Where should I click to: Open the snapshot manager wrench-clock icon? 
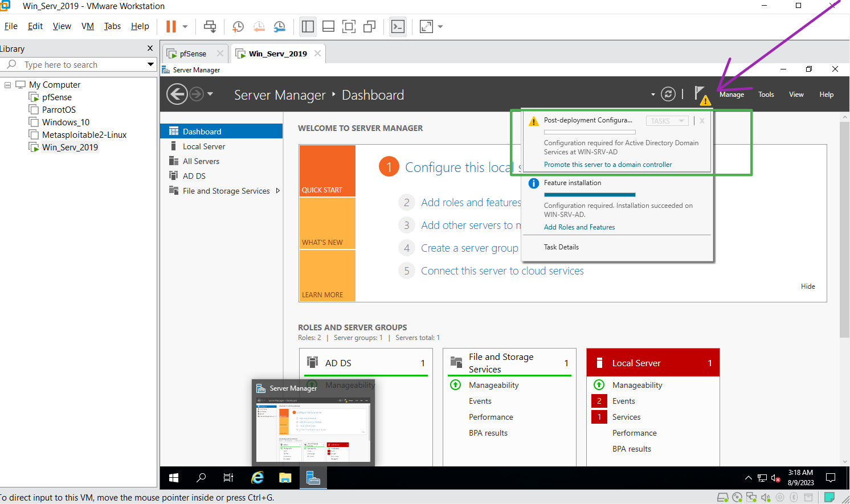279,26
